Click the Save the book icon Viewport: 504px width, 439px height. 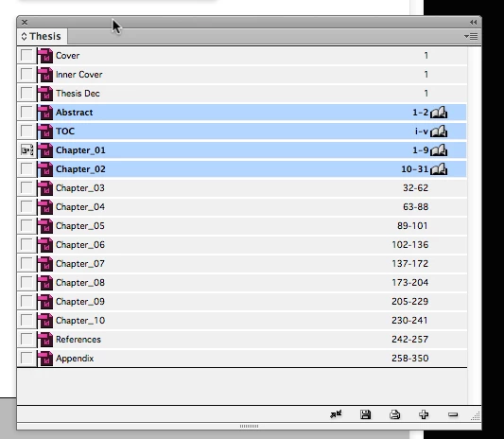click(x=365, y=414)
